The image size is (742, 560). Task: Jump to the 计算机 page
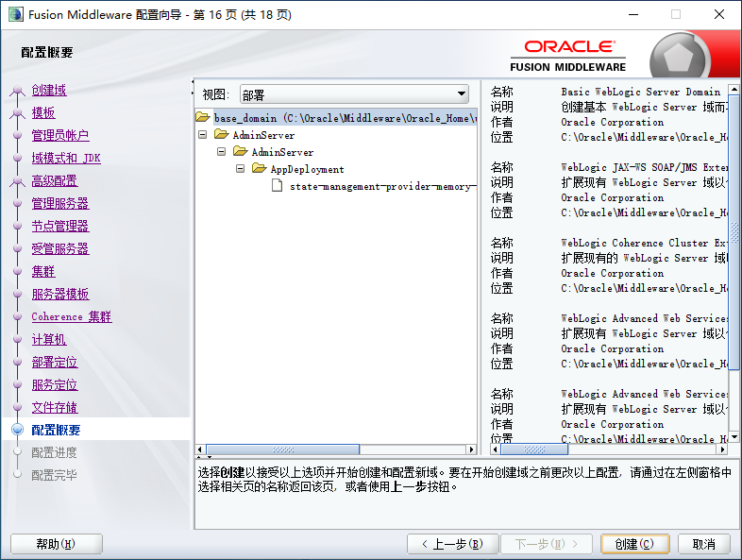coord(49,339)
